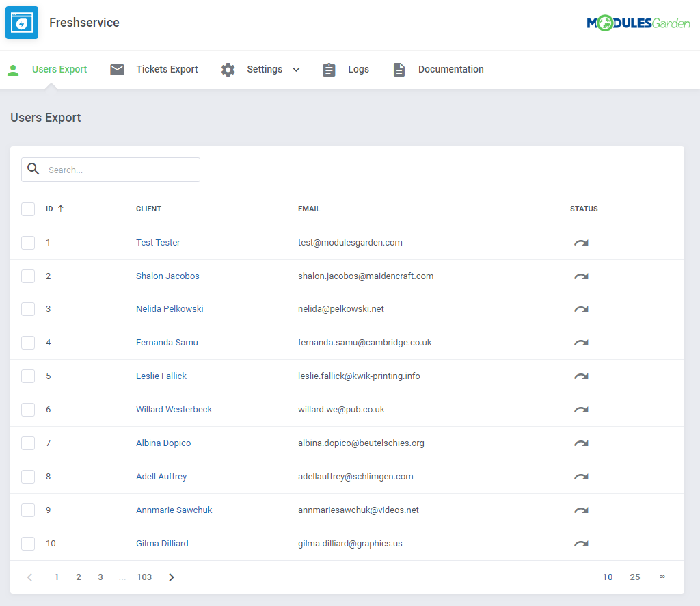Image resolution: width=700 pixels, height=606 pixels.
Task: Go to page 2 in pagination
Action: (x=79, y=577)
